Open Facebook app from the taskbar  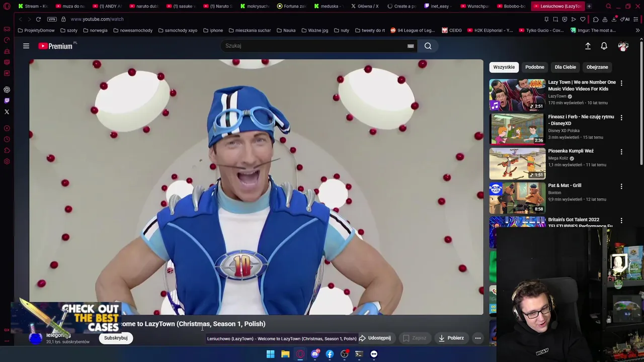330,354
